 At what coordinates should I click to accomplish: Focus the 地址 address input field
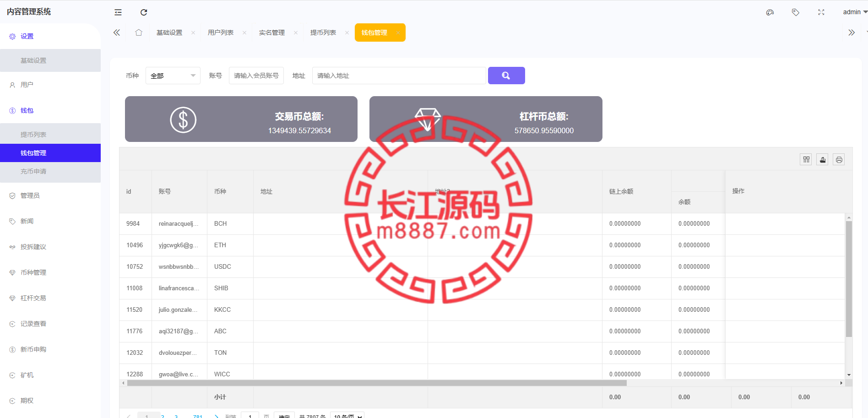(x=399, y=76)
